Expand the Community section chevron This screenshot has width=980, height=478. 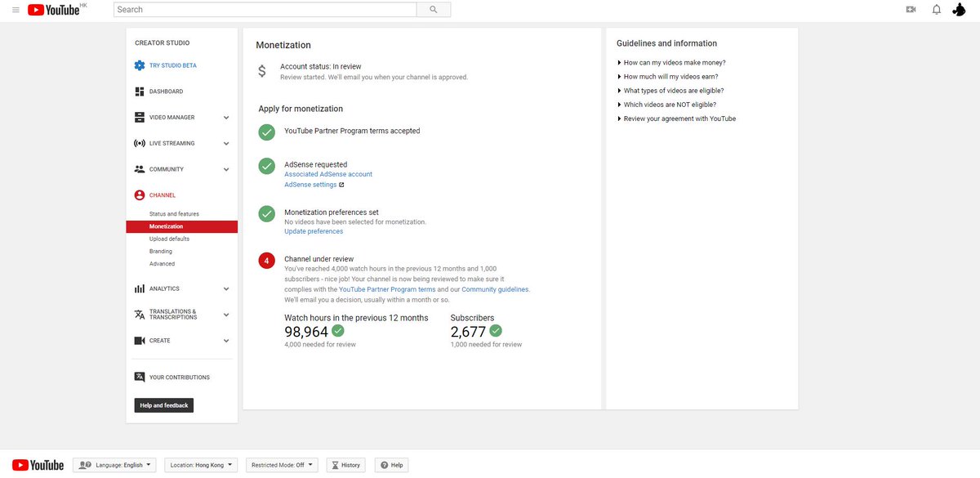coord(226,170)
